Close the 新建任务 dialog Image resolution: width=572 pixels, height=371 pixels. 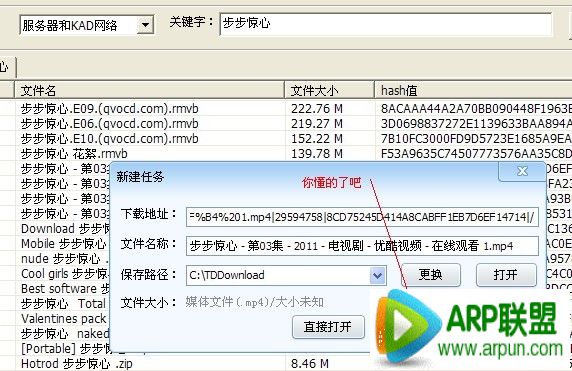(522, 171)
